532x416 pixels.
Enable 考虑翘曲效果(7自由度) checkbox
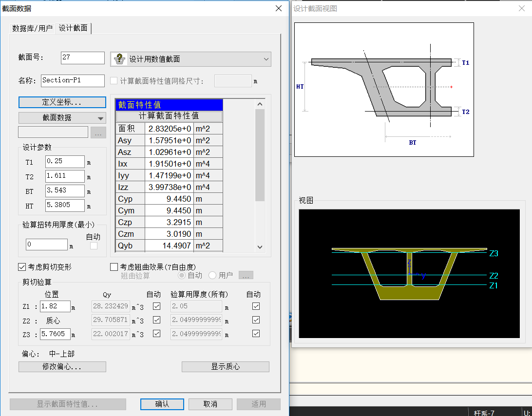[114, 267]
